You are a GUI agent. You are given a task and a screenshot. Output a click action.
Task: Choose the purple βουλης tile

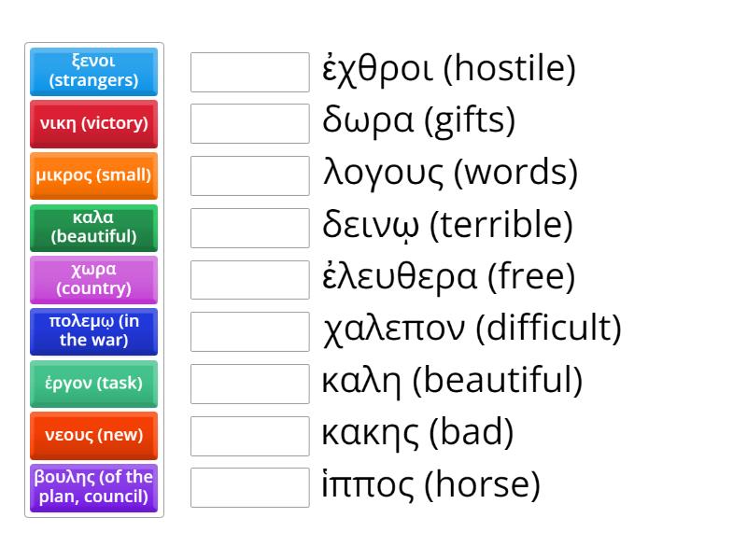(x=93, y=487)
